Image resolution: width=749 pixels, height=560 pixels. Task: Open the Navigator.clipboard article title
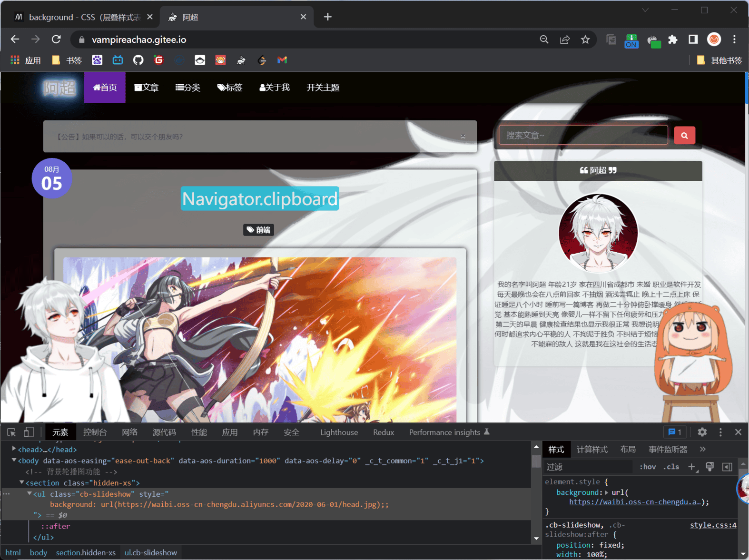[x=260, y=199]
